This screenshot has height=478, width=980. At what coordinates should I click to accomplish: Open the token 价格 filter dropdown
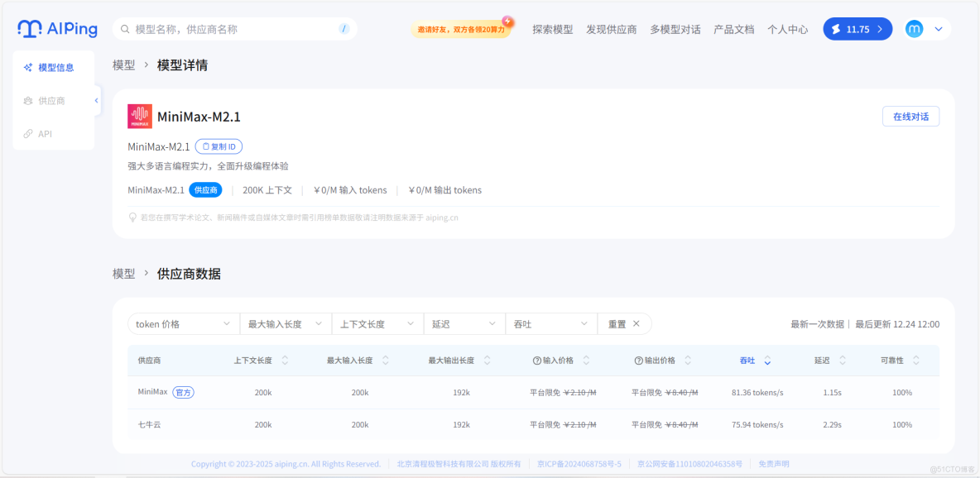[x=183, y=323]
